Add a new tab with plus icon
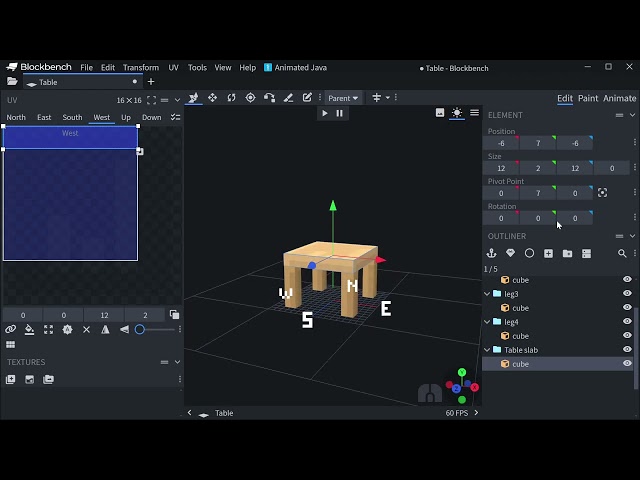 coord(151,82)
